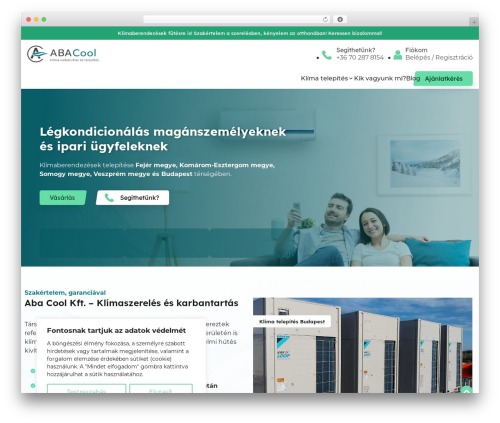Viewport: 500px width, 423px height.
Task: Call the +36 70 287 8154 number link
Action: pyautogui.click(x=360, y=58)
